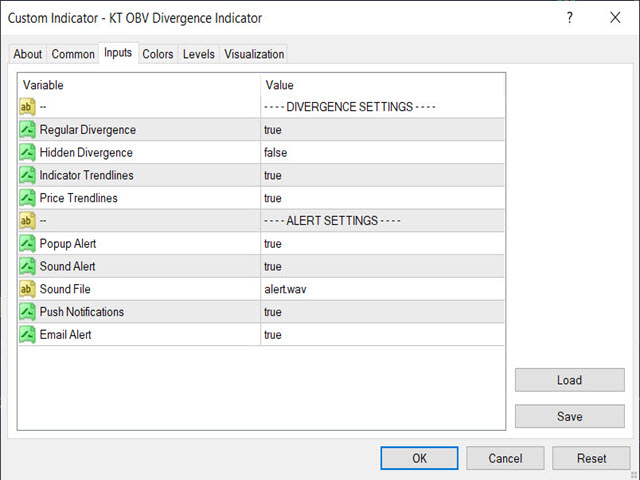The width and height of the screenshot is (640, 480).
Task: Select the Indicator Trendlines variable name
Action: tap(87, 176)
